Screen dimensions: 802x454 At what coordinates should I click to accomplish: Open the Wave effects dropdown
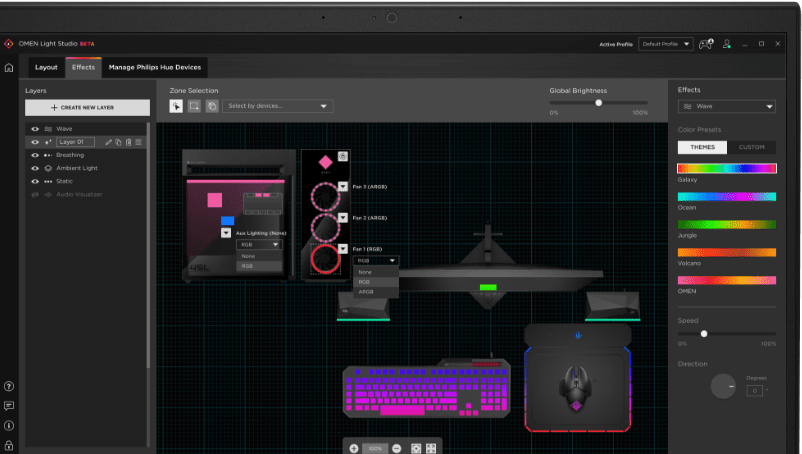point(727,106)
